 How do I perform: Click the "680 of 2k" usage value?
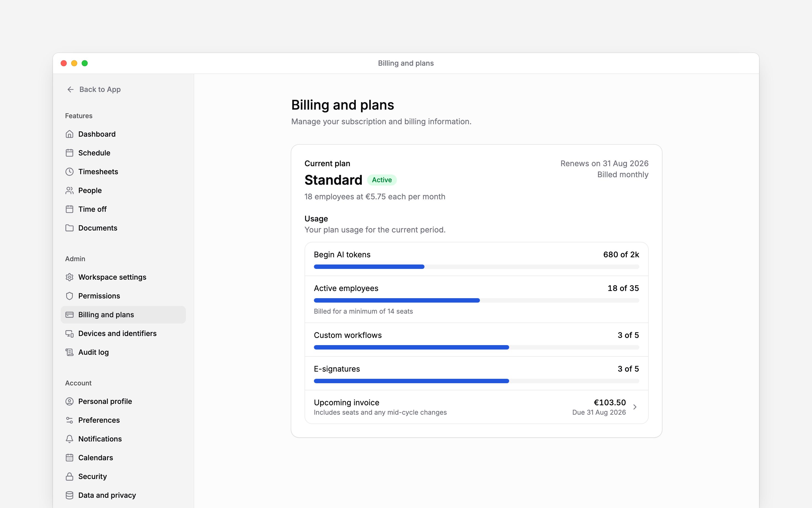pos(621,255)
